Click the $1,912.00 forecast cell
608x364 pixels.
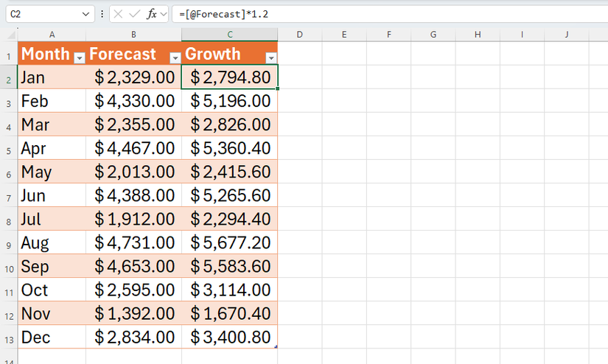[134, 219]
